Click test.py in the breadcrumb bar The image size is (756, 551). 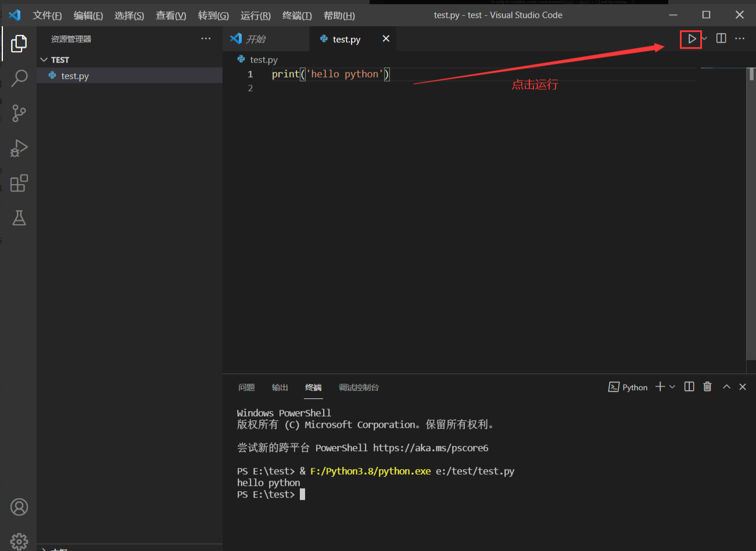(264, 59)
